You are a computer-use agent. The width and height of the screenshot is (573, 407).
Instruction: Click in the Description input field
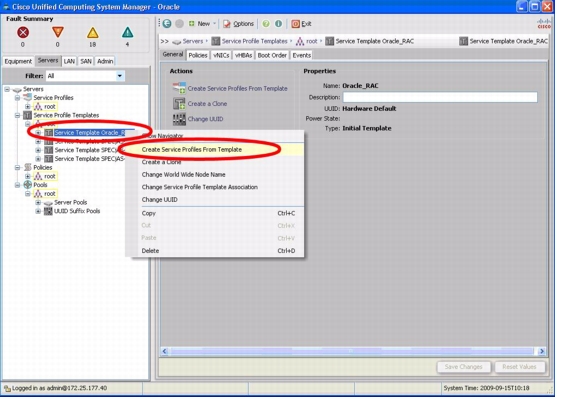440,97
